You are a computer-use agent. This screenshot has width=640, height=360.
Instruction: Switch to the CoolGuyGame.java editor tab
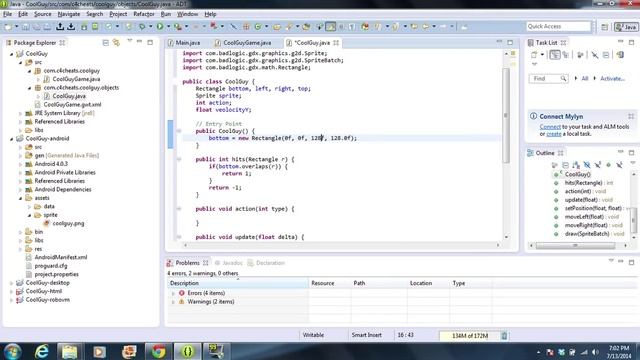click(x=243, y=42)
